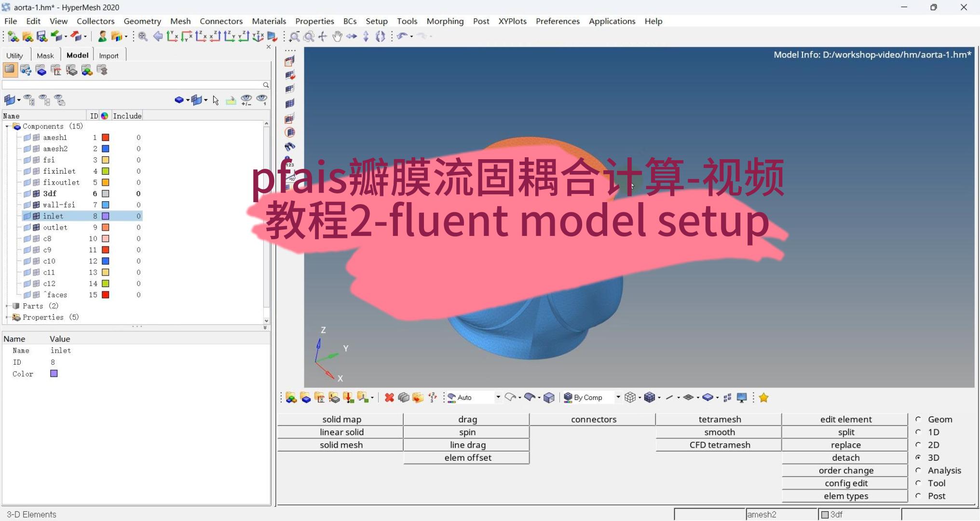The height and width of the screenshot is (521, 980).
Task: Click the color swatch of inlet row
Action: tap(106, 216)
